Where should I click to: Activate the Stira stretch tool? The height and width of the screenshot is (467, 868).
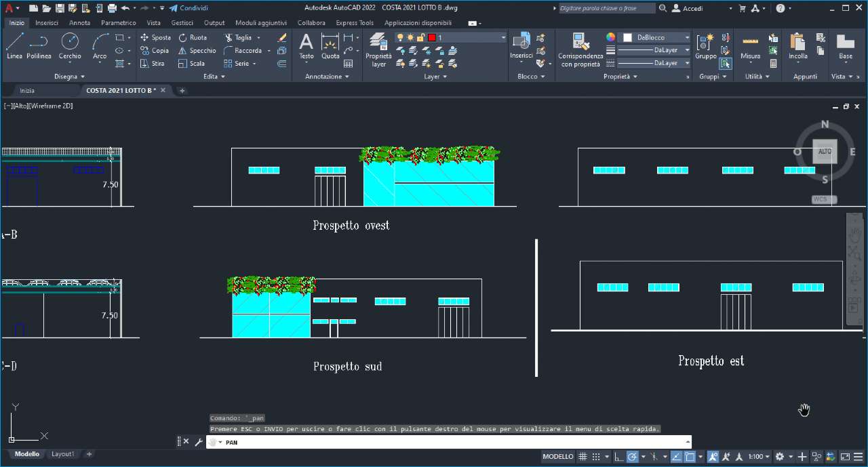point(153,64)
